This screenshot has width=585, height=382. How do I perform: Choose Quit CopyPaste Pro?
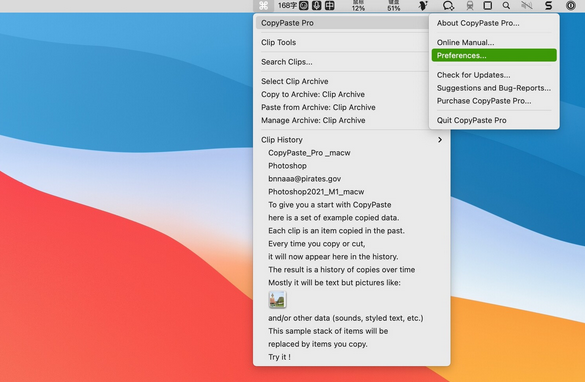(494, 120)
